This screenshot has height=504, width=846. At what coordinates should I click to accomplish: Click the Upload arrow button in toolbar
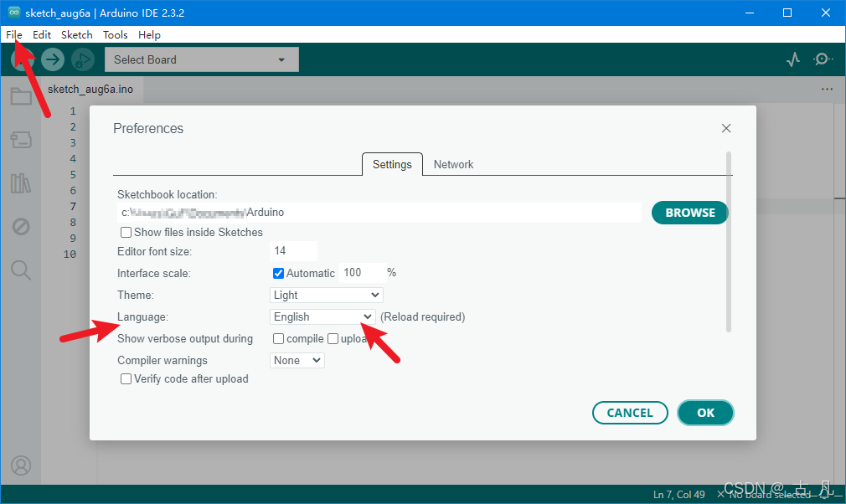tap(53, 59)
